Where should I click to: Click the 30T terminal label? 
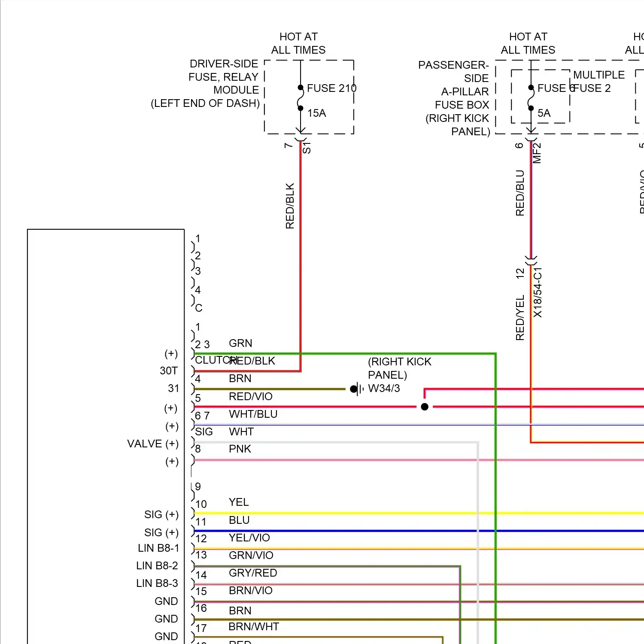pos(168,371)
